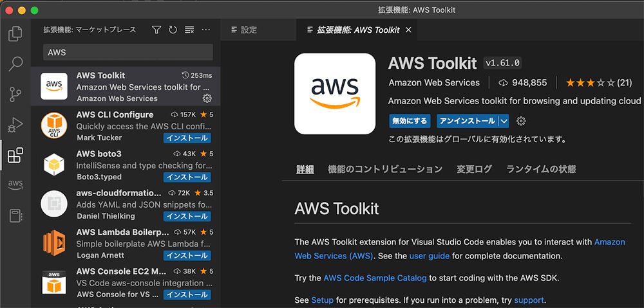Refresh the extensions marketplace list
This screenshot has height=308, width=644.
tap(173, 30)
